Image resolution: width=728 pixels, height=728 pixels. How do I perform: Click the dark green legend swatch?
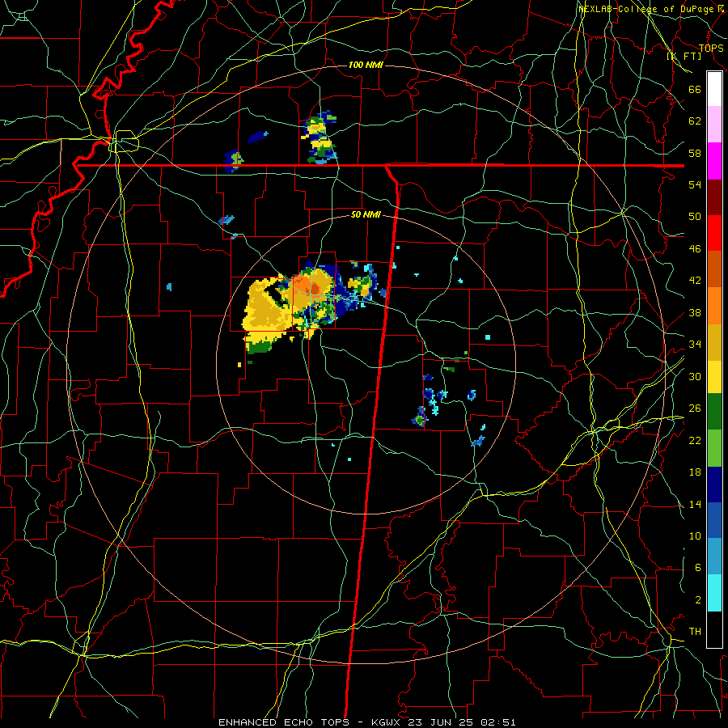coord(714,412)
